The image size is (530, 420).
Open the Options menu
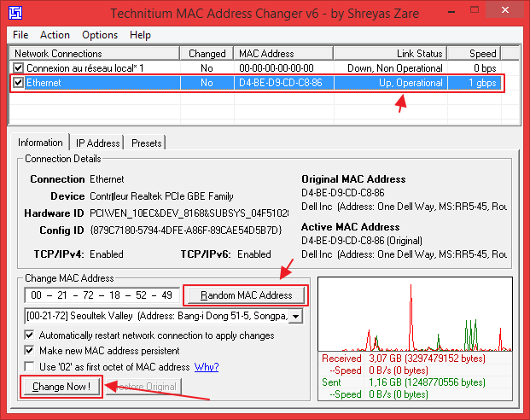click(x=100, y=35)
